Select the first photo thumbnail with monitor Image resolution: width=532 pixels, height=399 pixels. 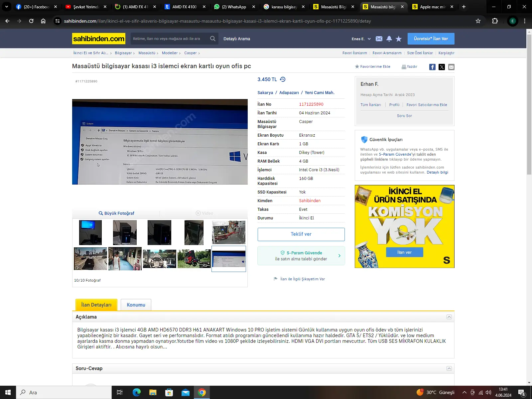click(90, 232)
